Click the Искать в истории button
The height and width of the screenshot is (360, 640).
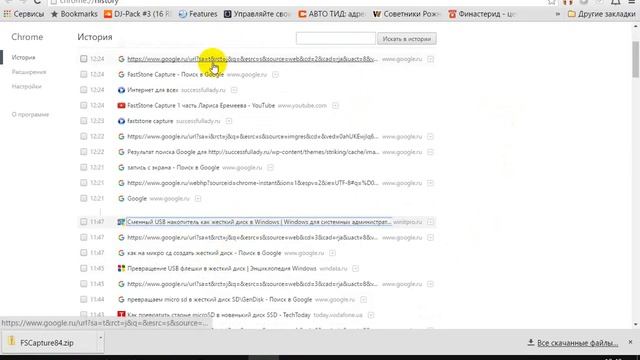[407, 39]
